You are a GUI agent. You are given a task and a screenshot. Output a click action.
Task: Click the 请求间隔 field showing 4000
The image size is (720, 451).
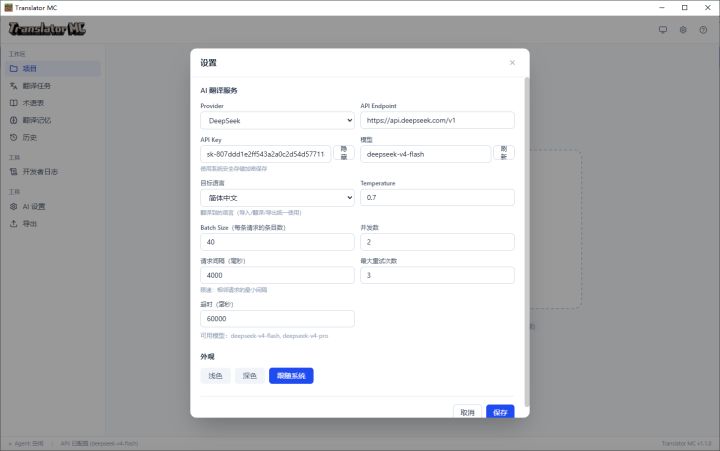coord(277,275)
